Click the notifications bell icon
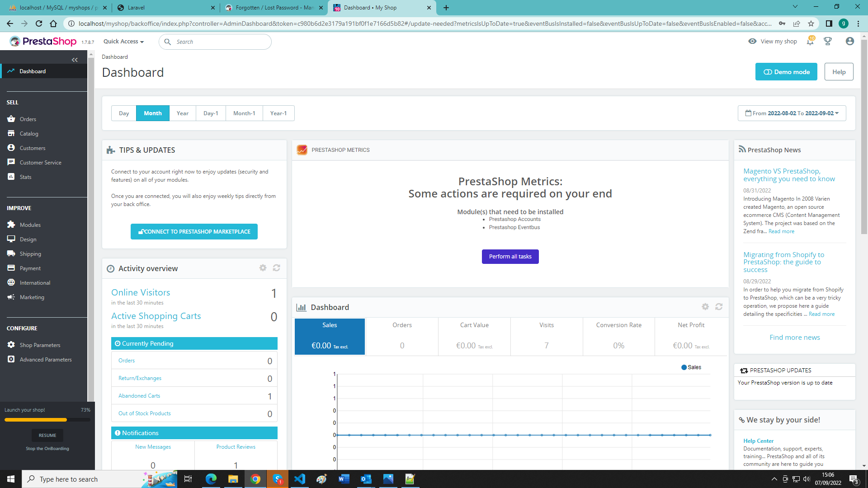Viewport: 868px width, 488px height. (810, 42)
